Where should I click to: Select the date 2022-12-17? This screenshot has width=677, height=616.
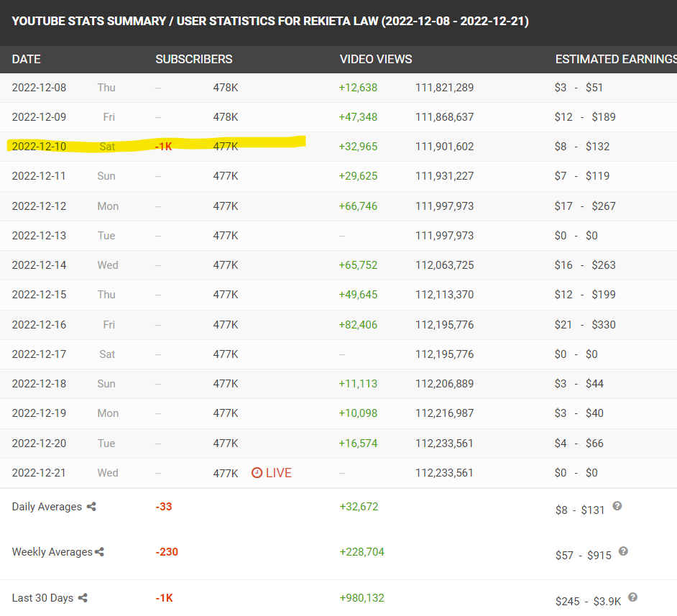tap(39, 354)
